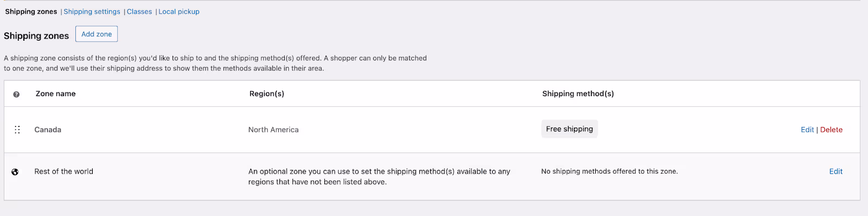This screenshot has height=216, width=868.
Task: Click the Free shipping method badge
Action: pos(570,129)
